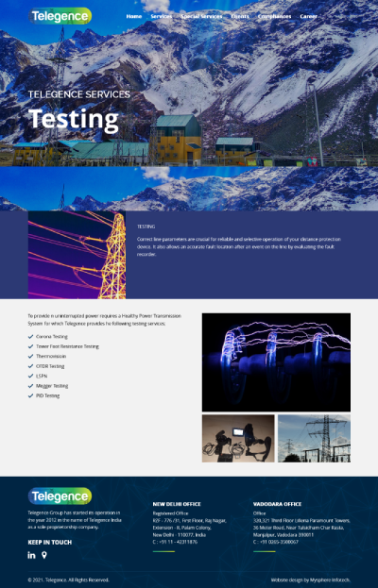The height and width of the screenshot is (588, 378).
Task: Open the Special Services menu item
Action: pyautogui.click(x=201, y=16)
